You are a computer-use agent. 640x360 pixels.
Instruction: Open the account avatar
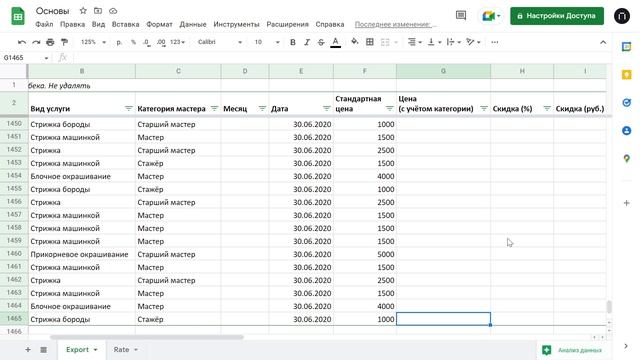click(x=622, y=16)
